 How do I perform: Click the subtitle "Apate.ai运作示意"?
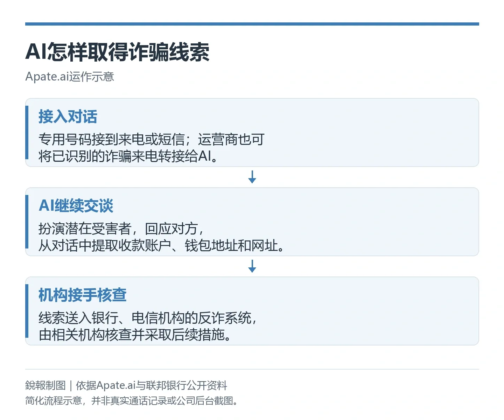70,76
